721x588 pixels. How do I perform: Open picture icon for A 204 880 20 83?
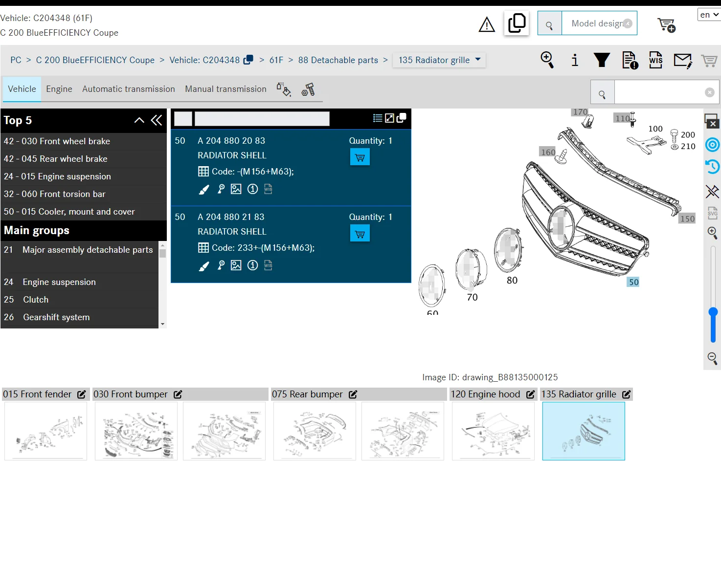[x=236, y=189]
